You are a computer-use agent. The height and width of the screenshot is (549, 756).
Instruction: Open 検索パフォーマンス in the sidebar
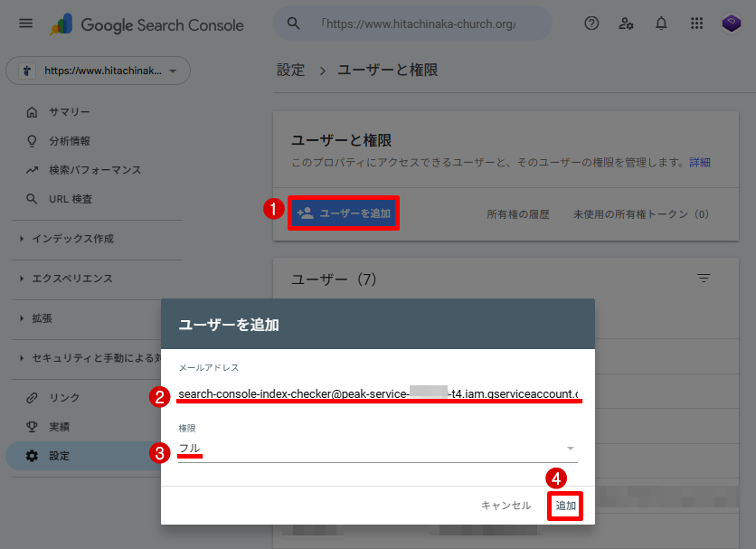[95, 170]
